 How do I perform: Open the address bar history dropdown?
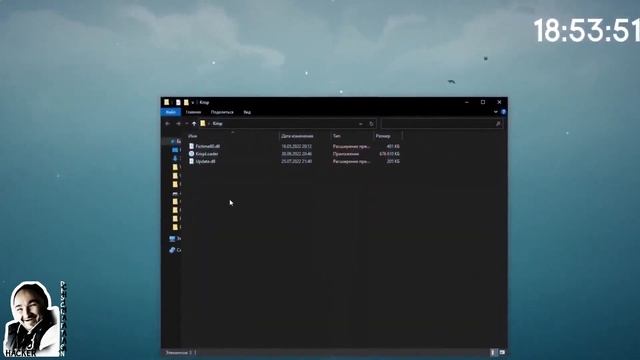click(x=361, y=124)
